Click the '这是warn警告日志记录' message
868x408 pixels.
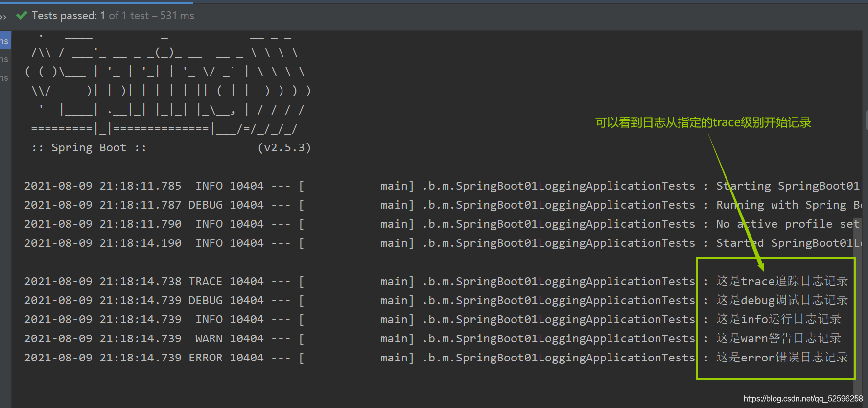click(779, 338)
